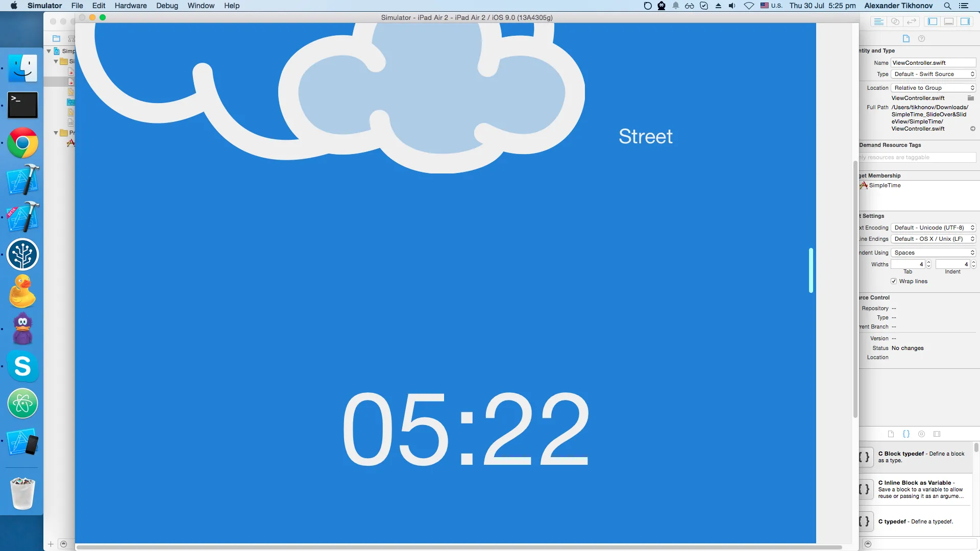Show the Object library
980x551 pixels.
921,434
